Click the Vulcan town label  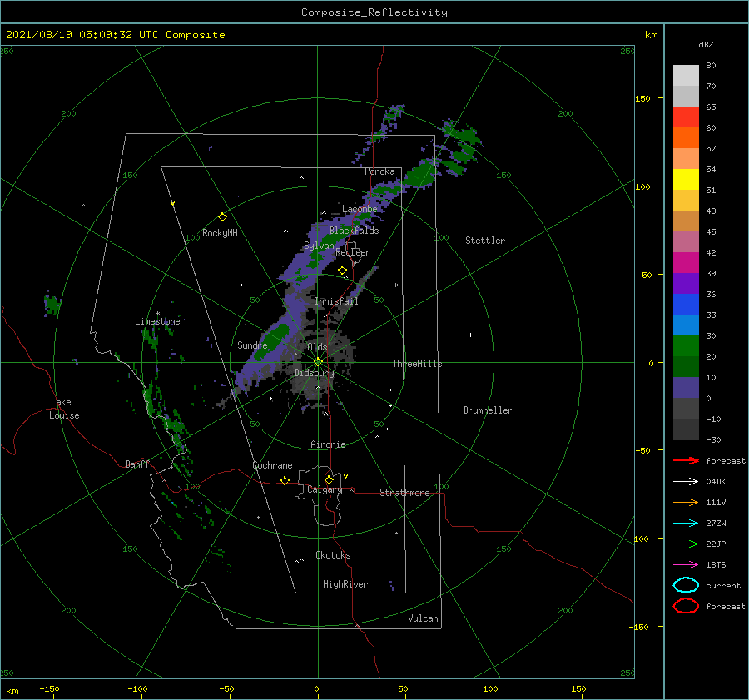point(424,618)
